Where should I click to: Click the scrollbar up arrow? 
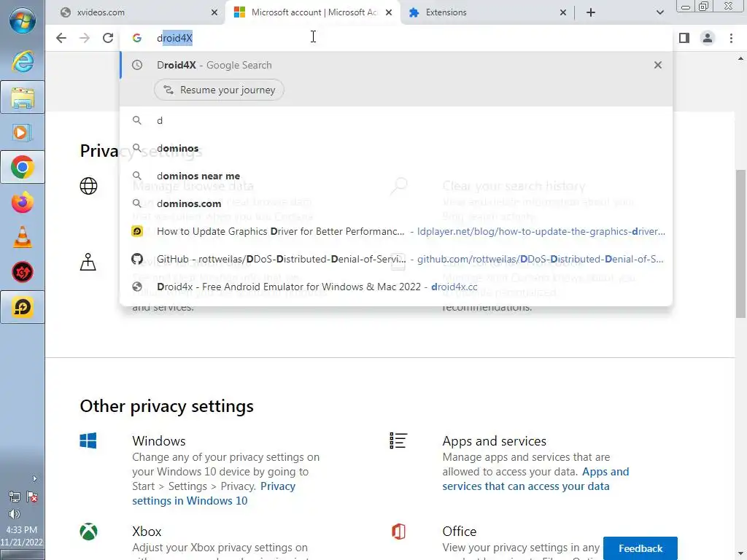point(740,59)
